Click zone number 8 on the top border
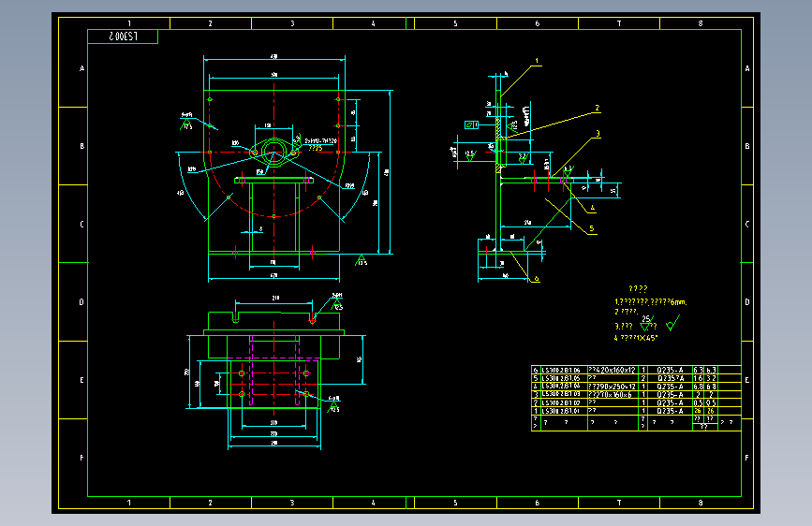 pos(701,23)
